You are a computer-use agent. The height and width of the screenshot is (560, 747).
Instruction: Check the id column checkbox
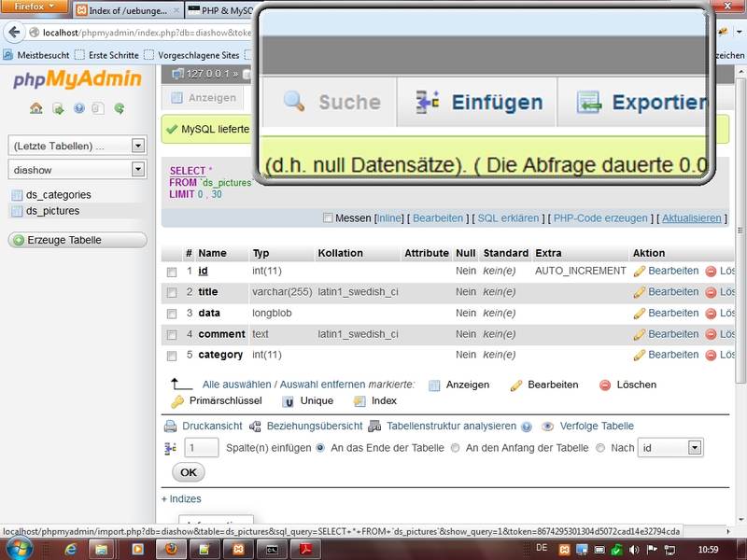[172, 272]
